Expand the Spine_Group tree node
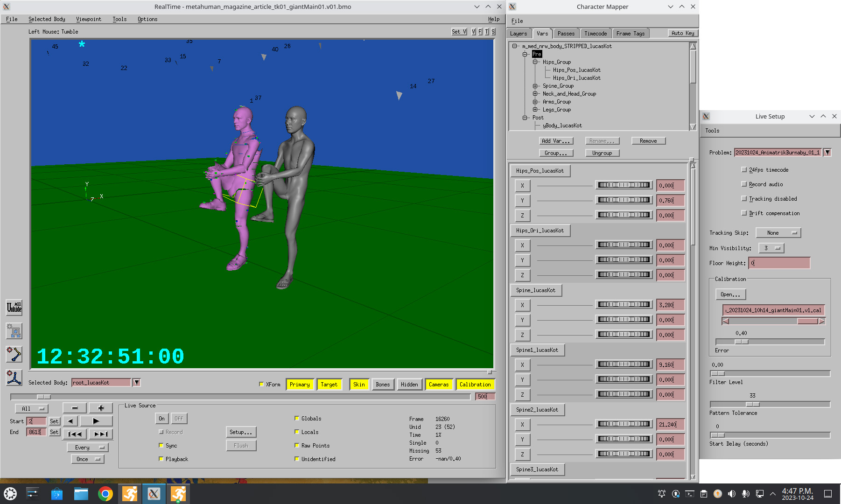 click(x=535, y=86)
